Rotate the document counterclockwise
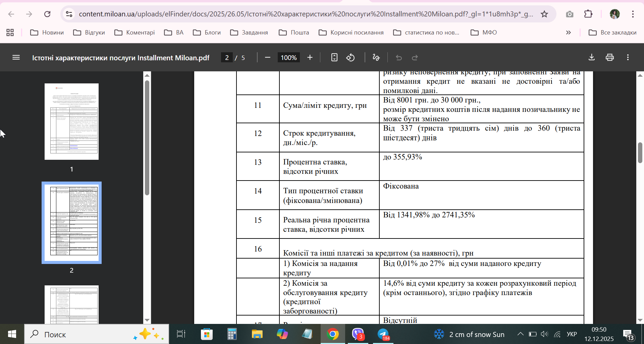The height and width of the screenshot is (344, 644). (351, 58)
